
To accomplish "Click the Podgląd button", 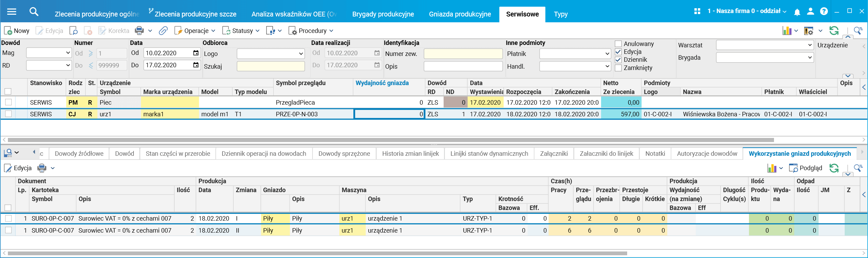I will (x=806, y=168).
